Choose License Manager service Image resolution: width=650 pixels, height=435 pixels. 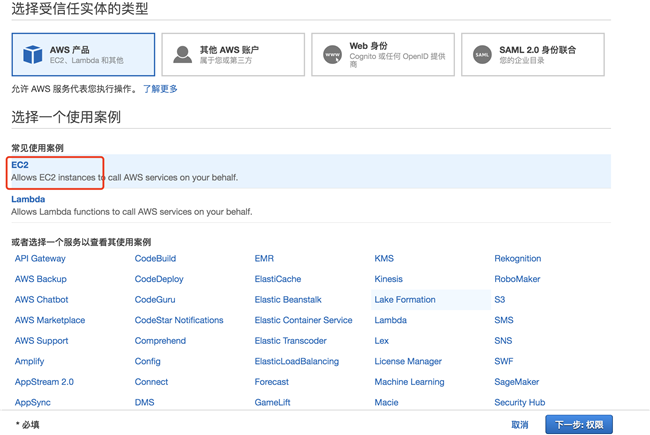[x=408, y=361]
